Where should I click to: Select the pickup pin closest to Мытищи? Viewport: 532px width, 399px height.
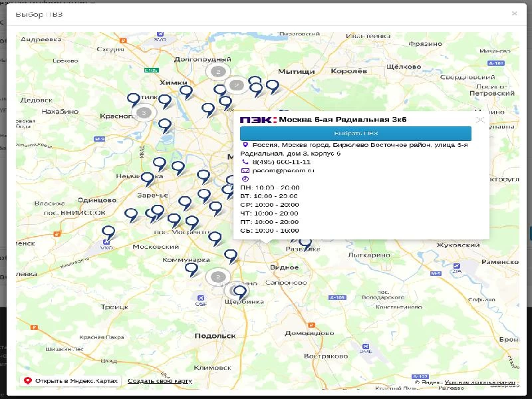273,87
